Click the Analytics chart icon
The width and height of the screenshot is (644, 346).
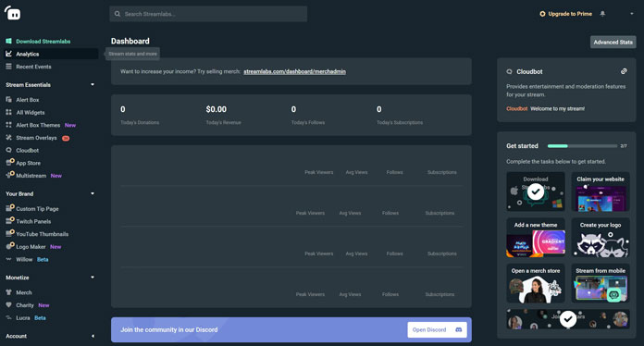pos(8,54)
